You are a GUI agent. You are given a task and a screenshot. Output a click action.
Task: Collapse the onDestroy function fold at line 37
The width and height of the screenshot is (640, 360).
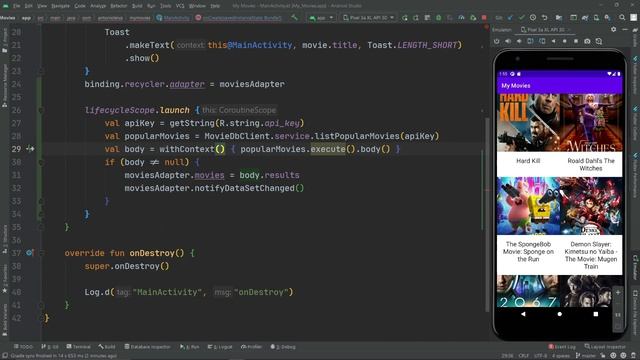coord(41,253)
